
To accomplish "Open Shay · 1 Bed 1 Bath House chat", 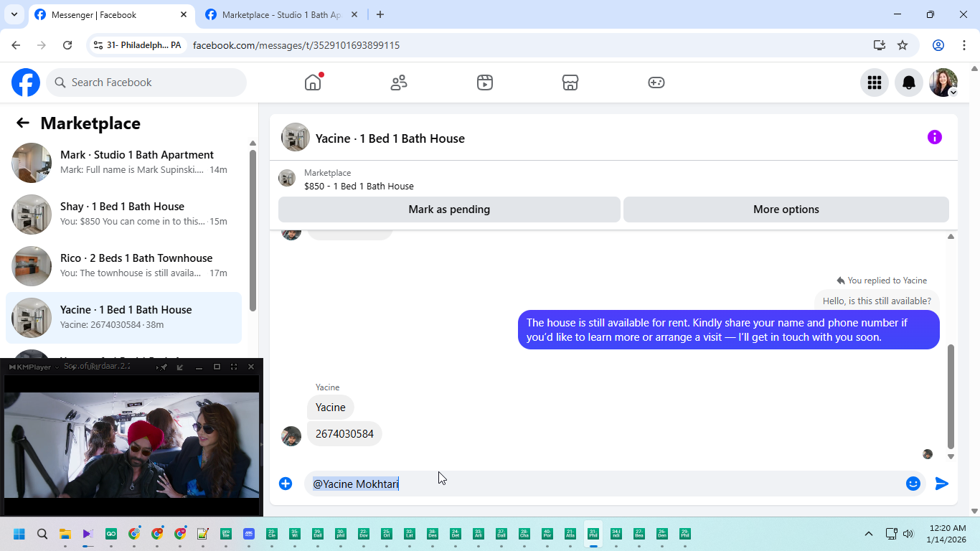I will tap(124, 215).
